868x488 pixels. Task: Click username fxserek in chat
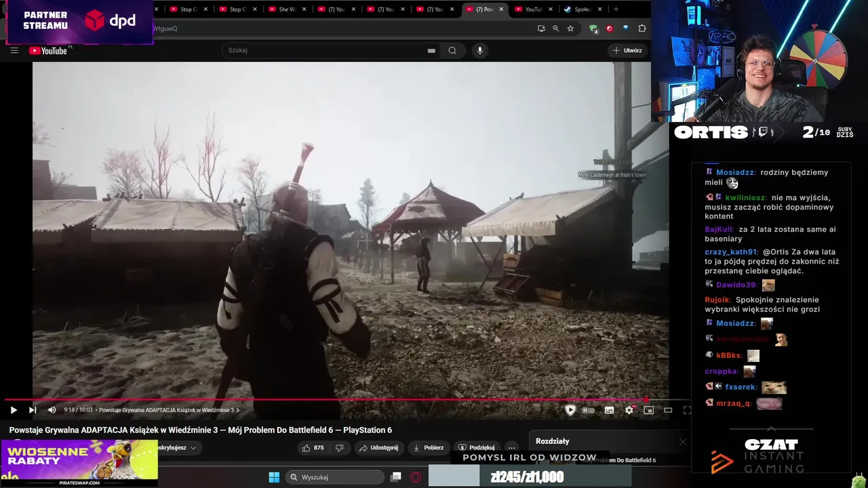(741, 388)
